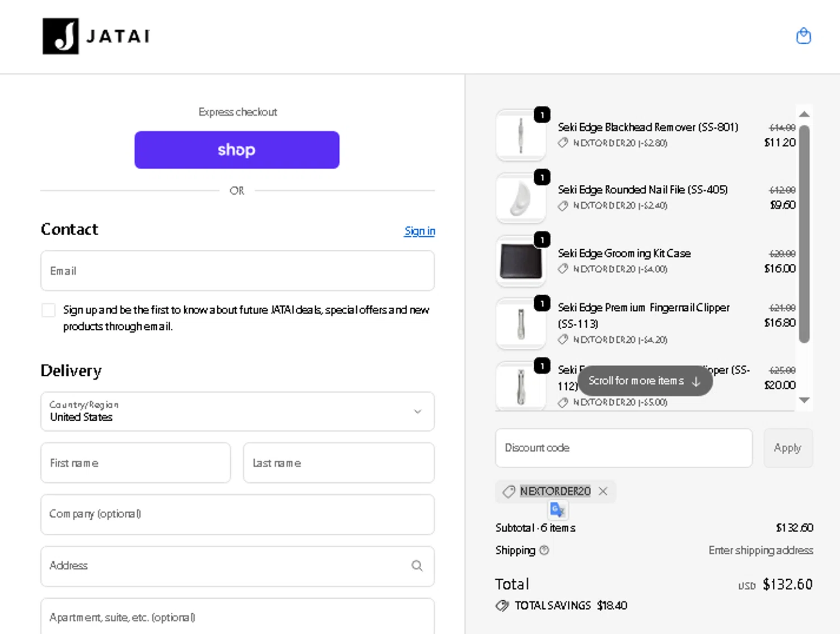The width and height of the screenshot is (840, 634).
Task: Pay with the Shop express checkout button
Action: 237,150
